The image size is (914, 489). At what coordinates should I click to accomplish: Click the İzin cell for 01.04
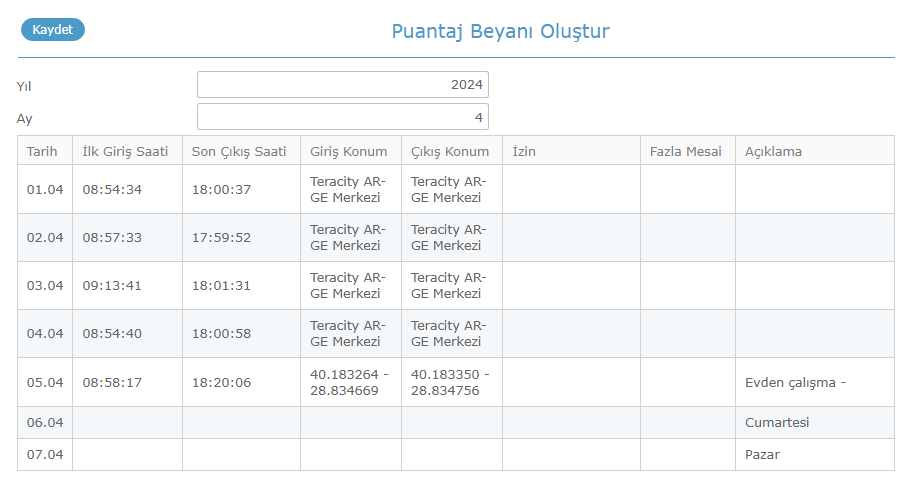click(571, 189)
